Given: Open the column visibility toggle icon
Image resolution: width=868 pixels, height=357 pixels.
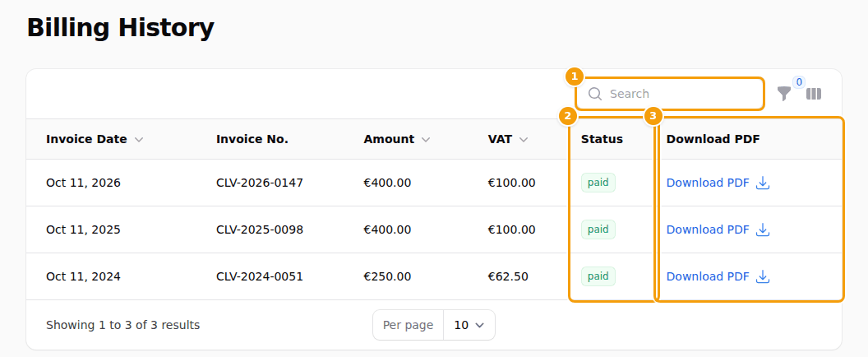Looking at the screenshot, I should coord(814,94).
